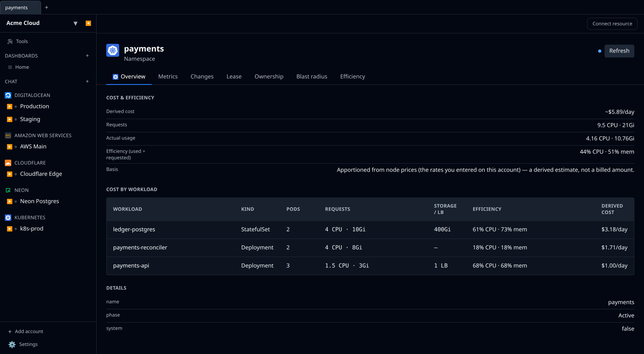Click the blue status dot beside Refresh
The height and width of the screenshot is (354, 644).
[600, 51]
